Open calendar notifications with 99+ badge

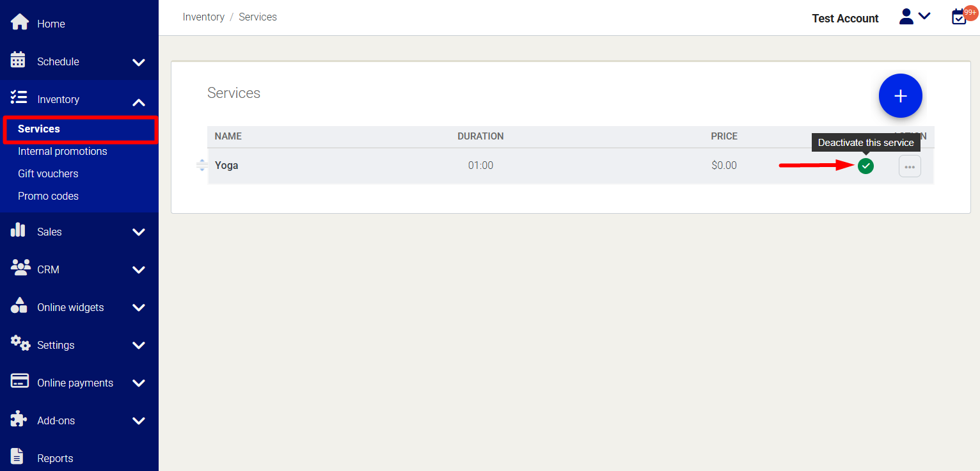(959, 17)
